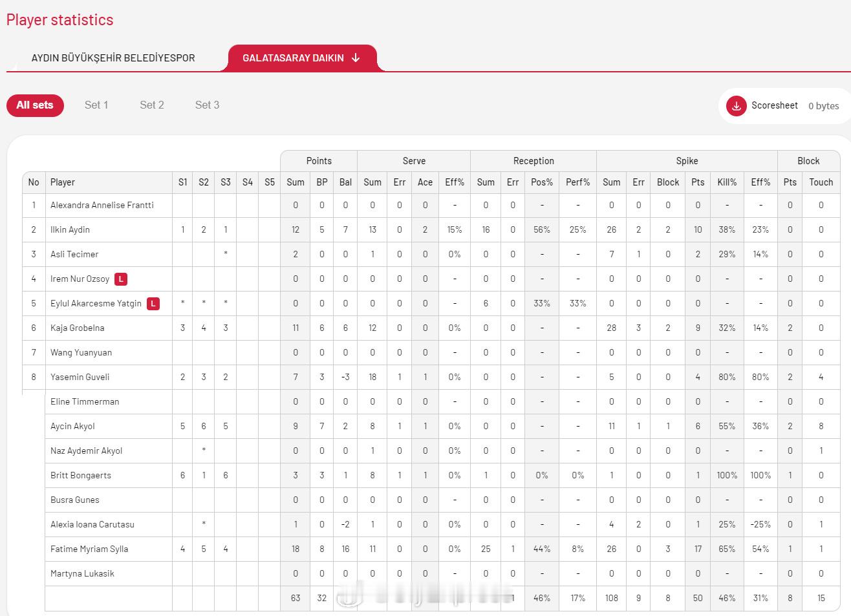This screenshot has width=851, height=616.
Task: Select player Britt Bongaerts
Action: click(x=81, y=475)
